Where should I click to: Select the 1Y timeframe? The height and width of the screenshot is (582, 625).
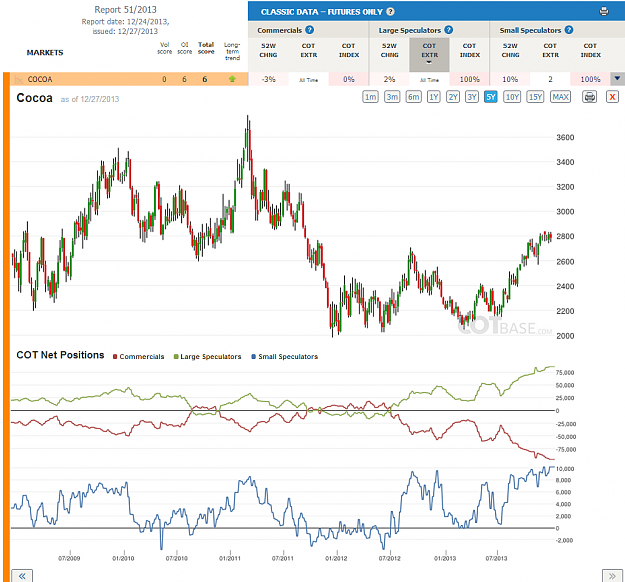pyautogui.click(x=434, y=97)
